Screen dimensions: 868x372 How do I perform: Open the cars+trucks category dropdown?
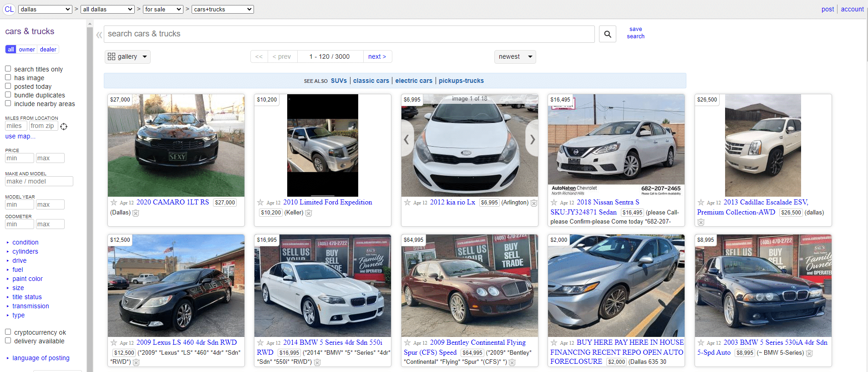click(x=223, y=9)
